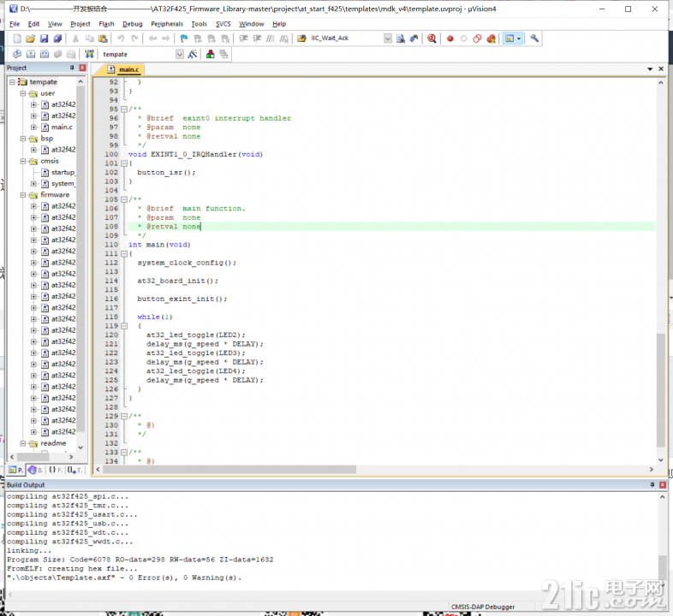673x616 pixels.
Task: Open the Flash menu
Action: (x=106, y=24)
